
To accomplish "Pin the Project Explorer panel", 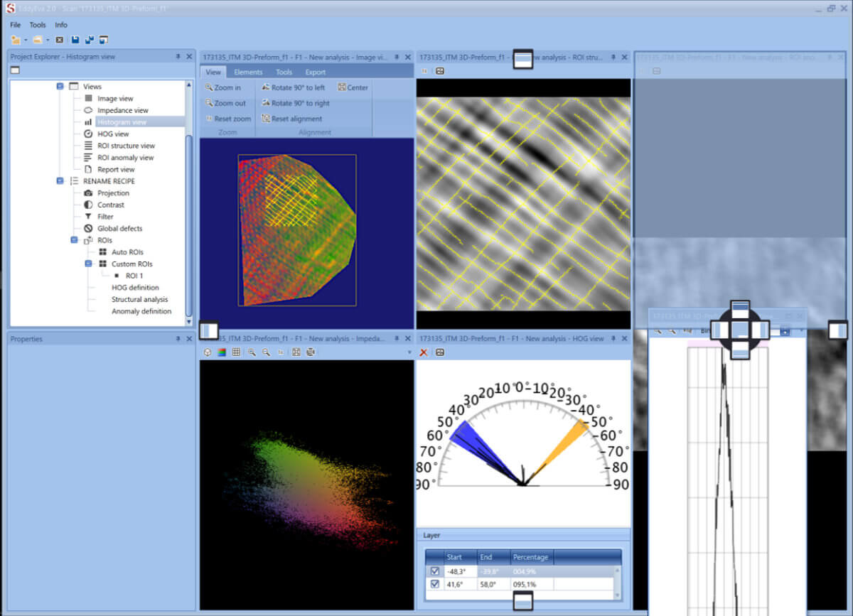I will [178, 57].
